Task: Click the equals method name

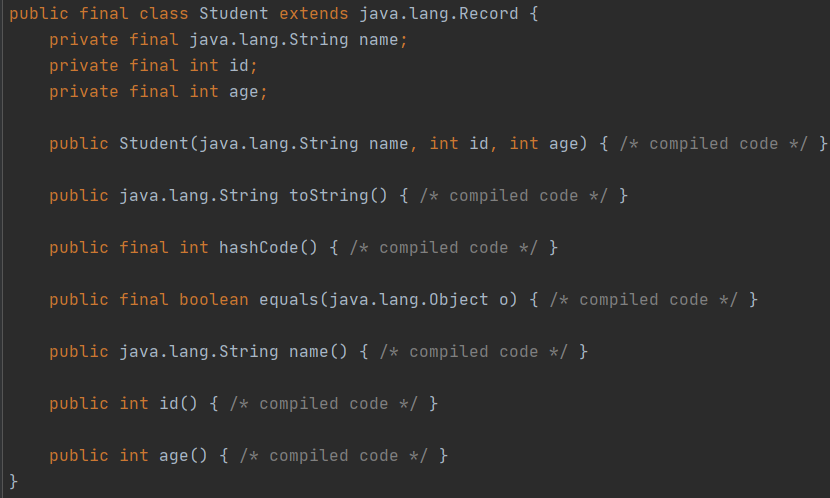Action: pyautogui.click(x=289, y=300)
